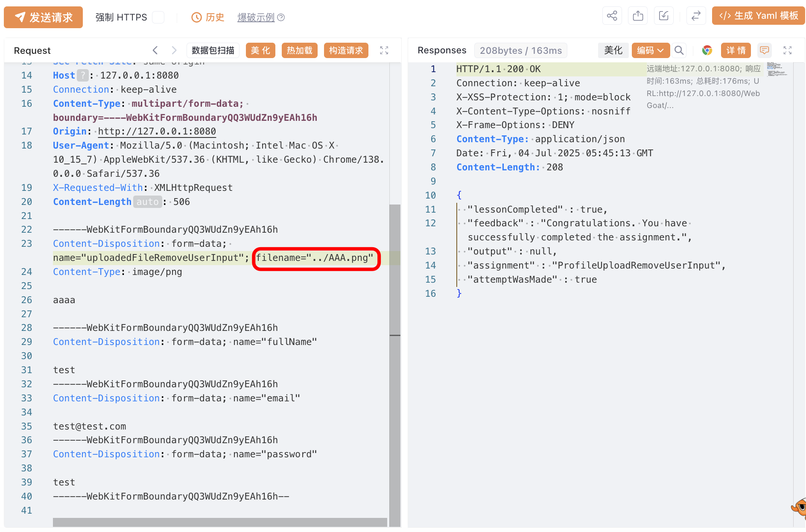Viewport: 806px width, 532px height.
Task: Click the Content-Type: image/png line
Action: coord(117,272)
